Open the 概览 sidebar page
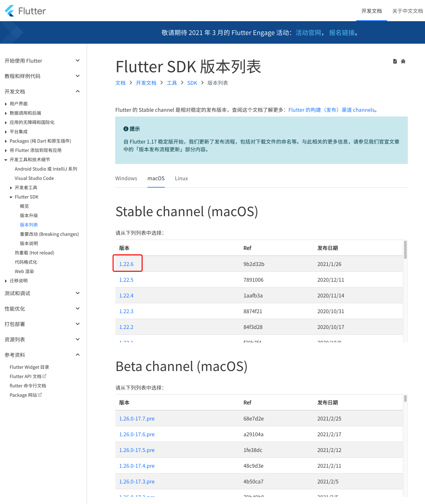425x504 pixels. pyautogui.click(x=24, y=206)
